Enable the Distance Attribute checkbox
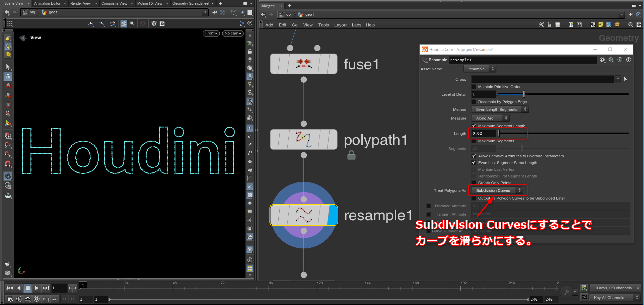 [x=428, y=206]
